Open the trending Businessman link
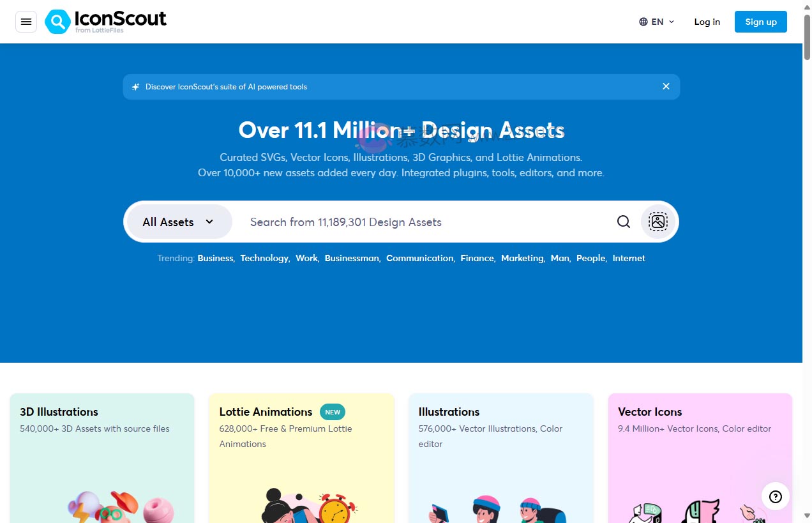Screen dimensions: 812x523 pos(352,258)
